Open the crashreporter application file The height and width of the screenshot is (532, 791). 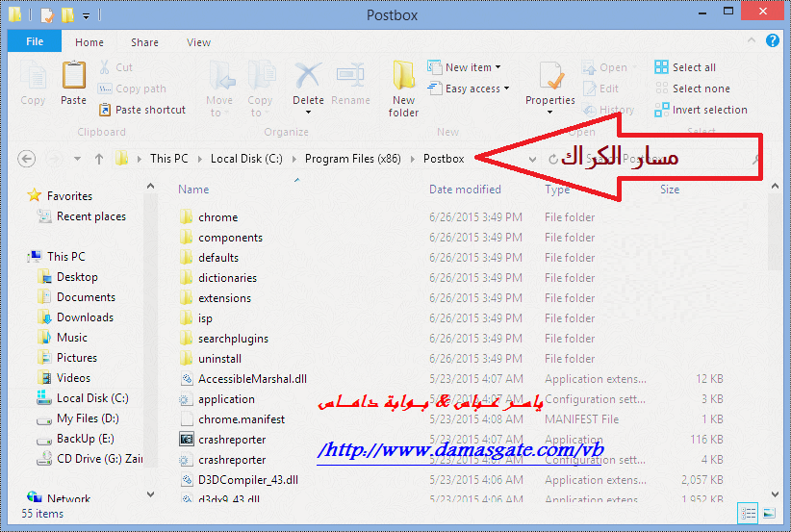pyautogui.click(x=232, y=440)
